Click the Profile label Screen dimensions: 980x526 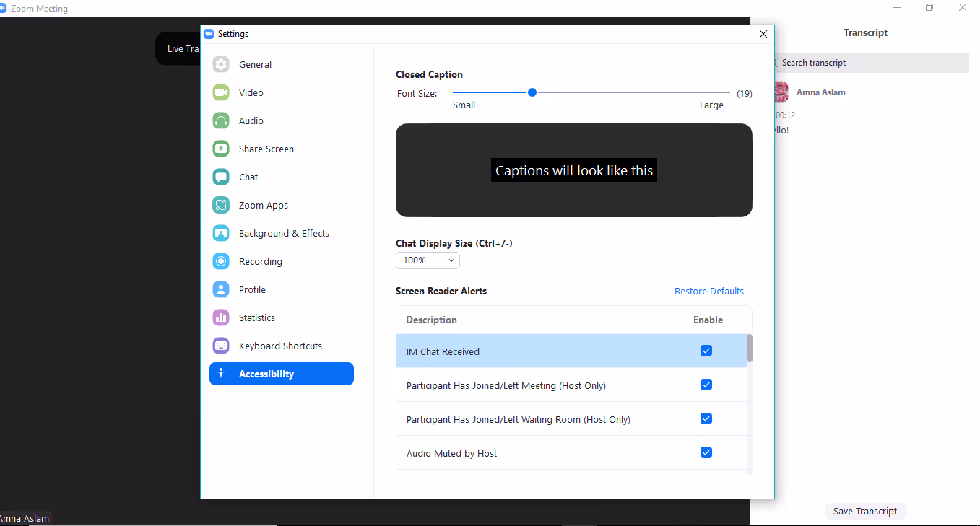[x=252, y=289]
